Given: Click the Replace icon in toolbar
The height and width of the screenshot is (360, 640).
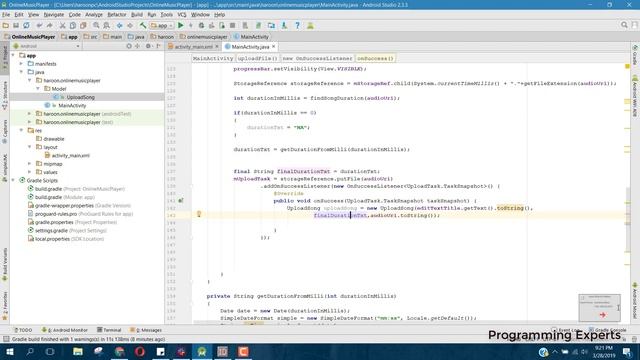Looking at the screenshot, I should pyautogui.click(x=107, y=25).
